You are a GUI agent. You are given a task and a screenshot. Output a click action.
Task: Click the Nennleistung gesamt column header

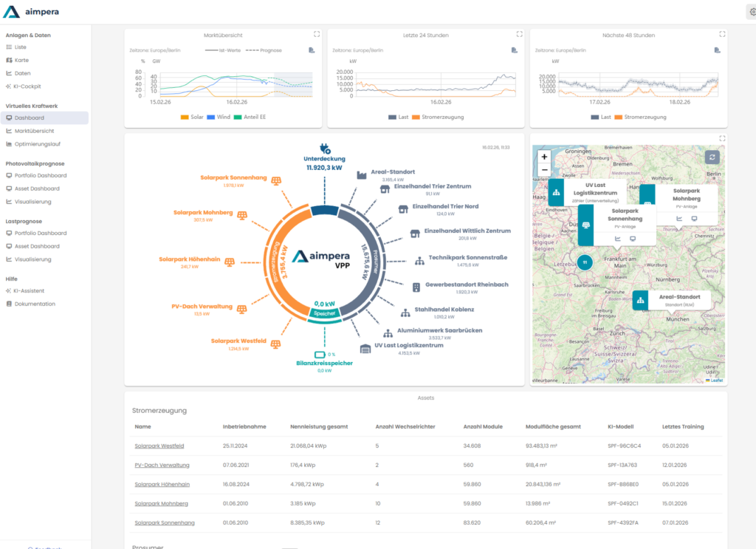click(x=319, y=427)
